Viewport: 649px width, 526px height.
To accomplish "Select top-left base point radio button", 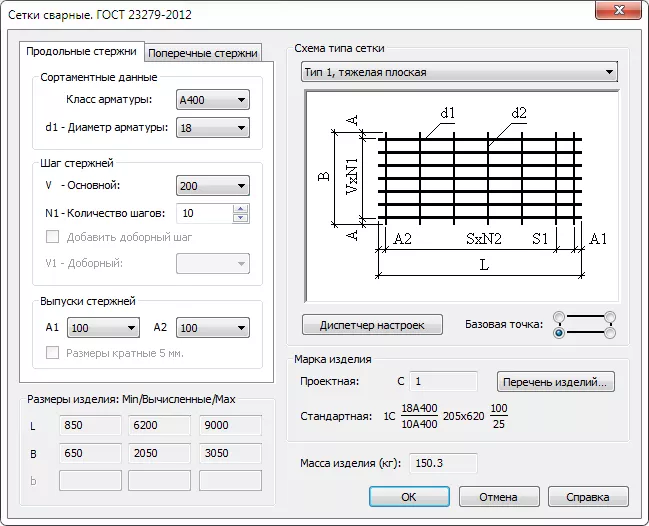I will click(x=559, y=318).
